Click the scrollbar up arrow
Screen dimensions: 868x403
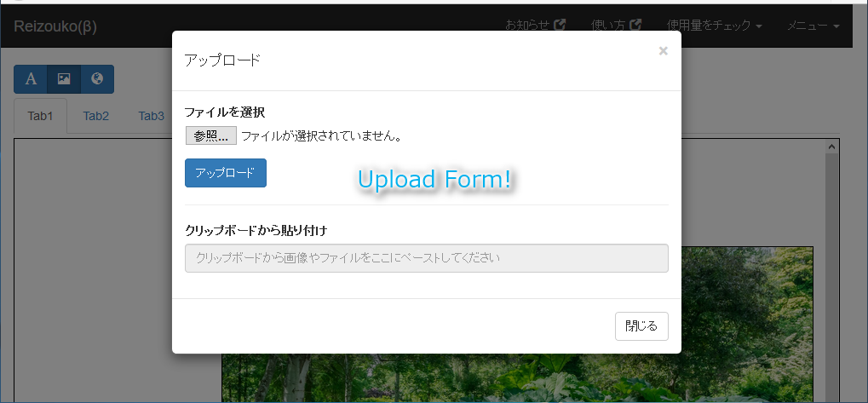831,147
